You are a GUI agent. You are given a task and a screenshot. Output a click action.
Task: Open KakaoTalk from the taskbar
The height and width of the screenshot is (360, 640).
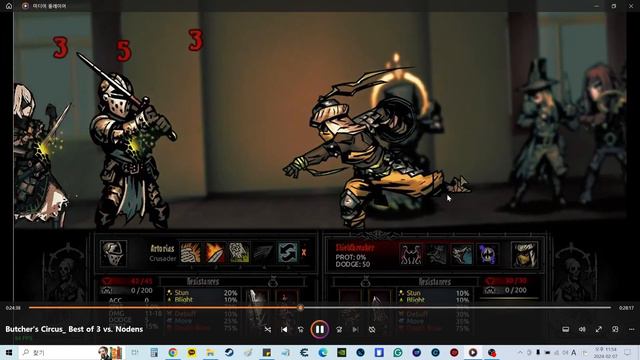point(191,352)
